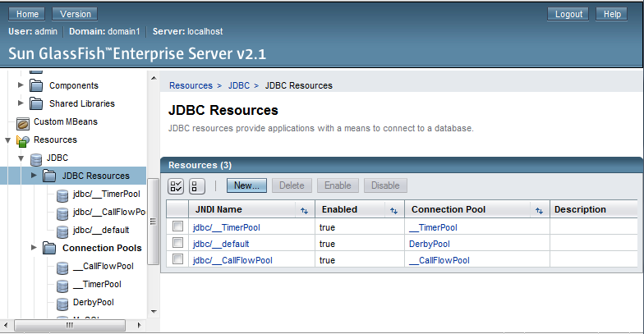Go to Resources breadcrumb link
Screen dimensions: 644x334
(191, 85)
